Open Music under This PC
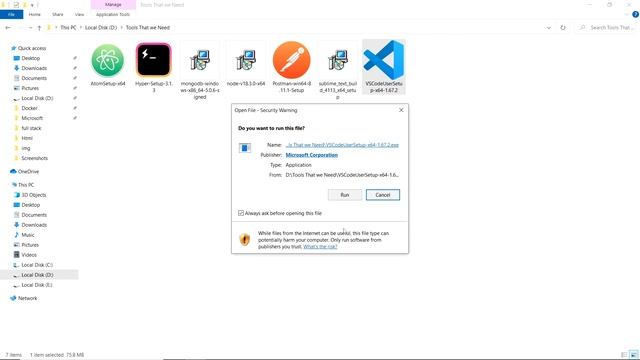Image resolution: width=640 pixels, height=360 pixels. tap(28, 235)
